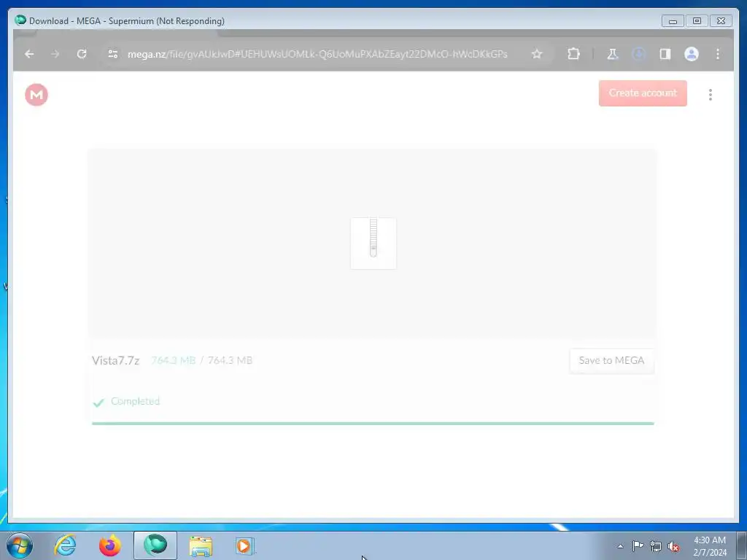
Task: Click the network tray icon
Action: click(x=656, y=546)
